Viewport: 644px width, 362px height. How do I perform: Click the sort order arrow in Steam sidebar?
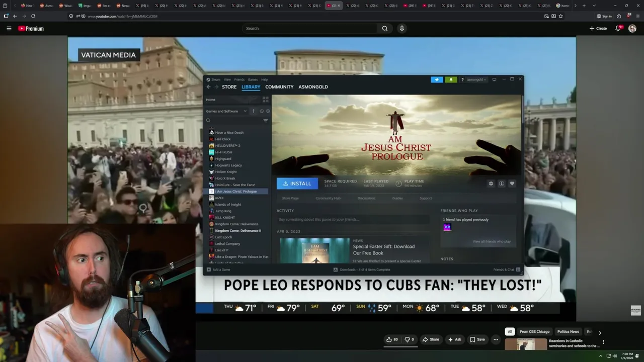[254, 111]
